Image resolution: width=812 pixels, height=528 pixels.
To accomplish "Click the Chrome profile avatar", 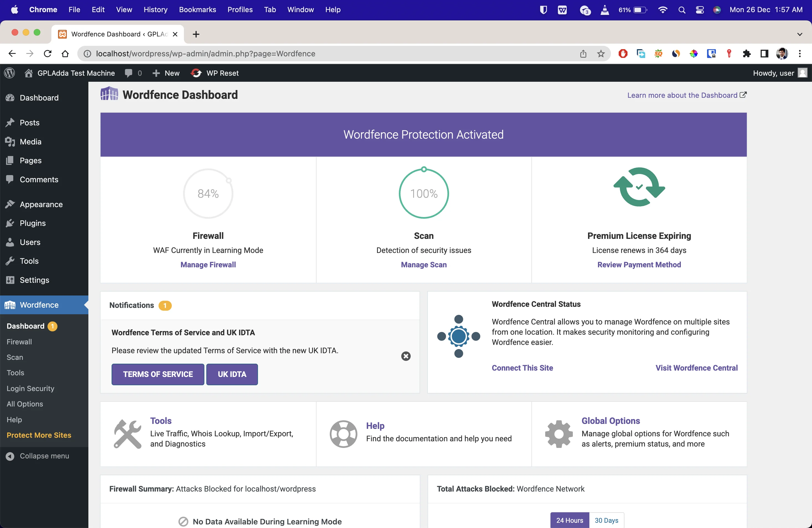I will 782,54.
